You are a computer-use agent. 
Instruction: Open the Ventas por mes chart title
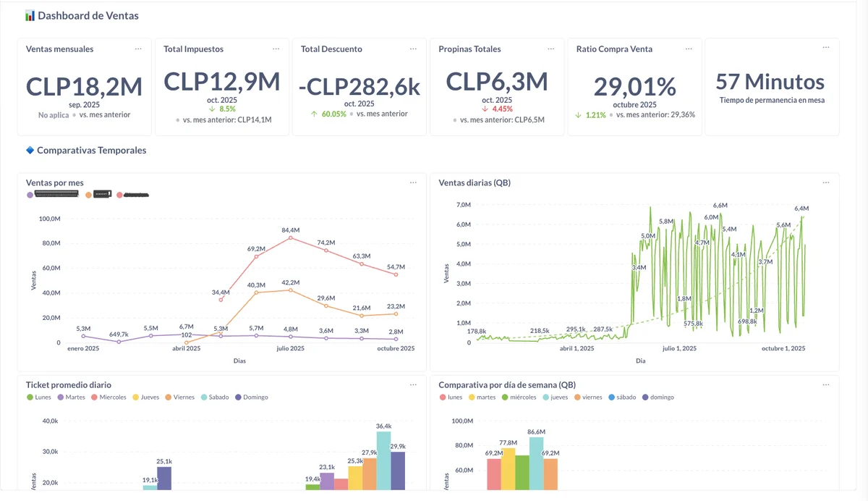tap(55, 183)
